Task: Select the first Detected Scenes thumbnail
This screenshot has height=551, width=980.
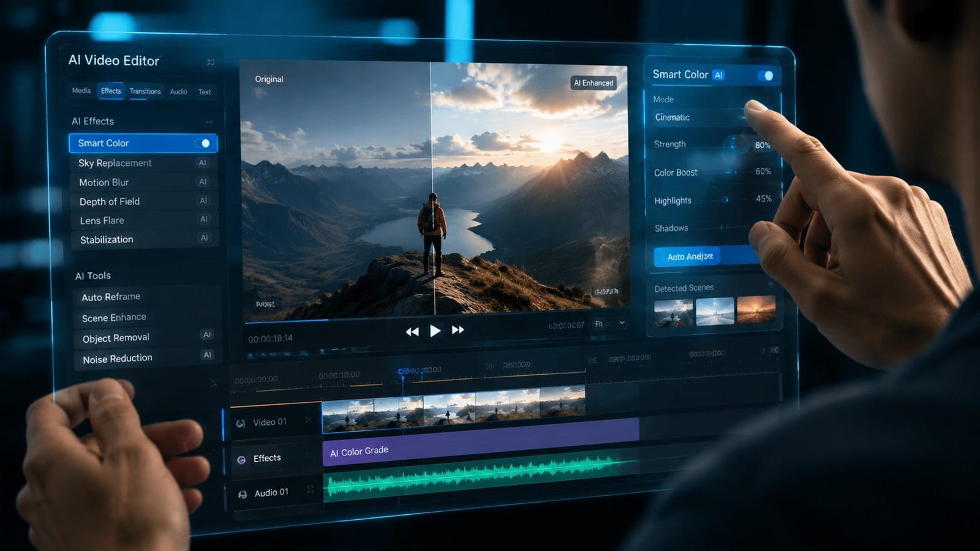Action: tap(673, 312)
